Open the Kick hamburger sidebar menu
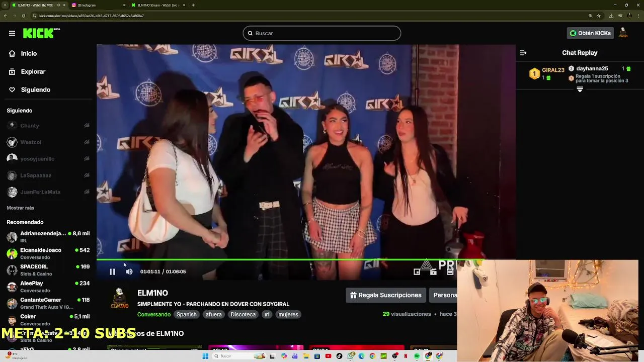Viewport: 644px width, 362px height. (x=12, y=33)
